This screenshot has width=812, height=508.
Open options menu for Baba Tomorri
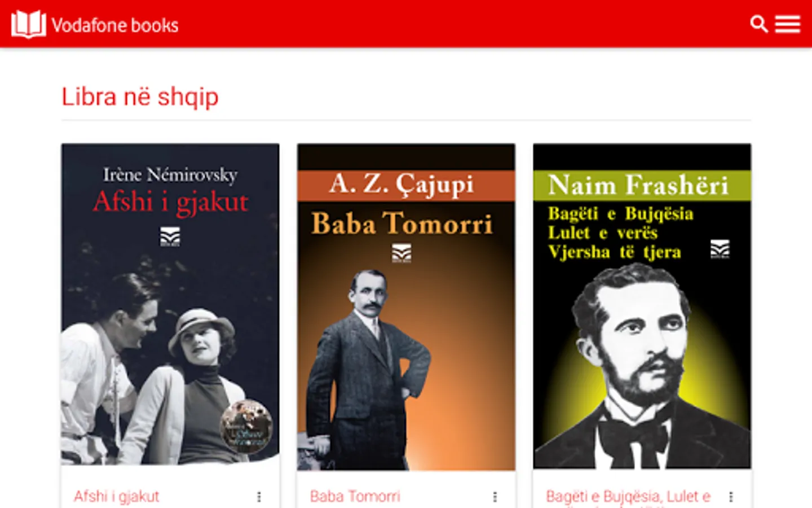tap(495, 497)
